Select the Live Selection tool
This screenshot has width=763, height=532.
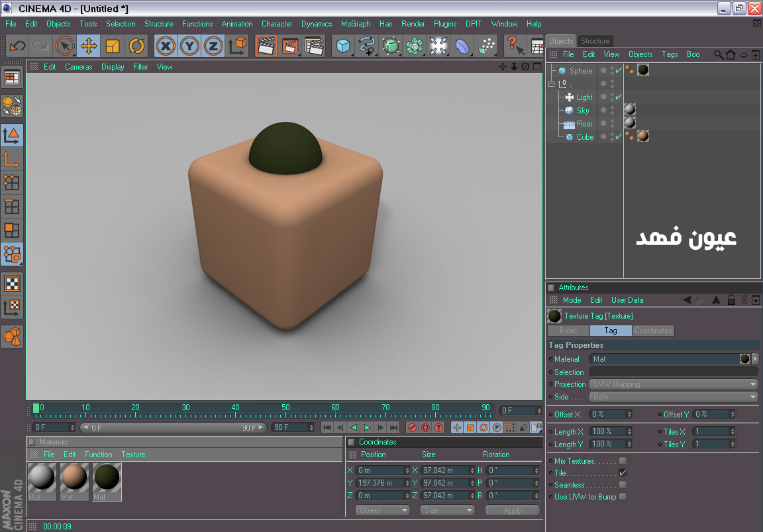pos(65,46)
